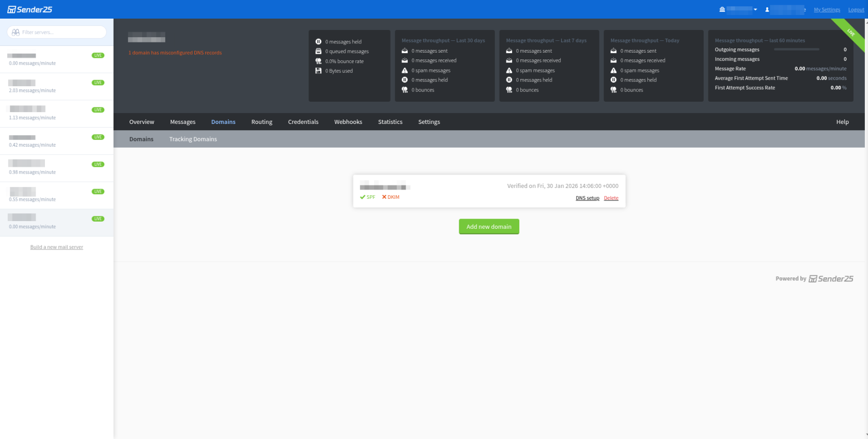Click the Bytes used floppy disk icon
This screenshot has width=868, height=439.
pyautogui.click(x=318, y=71)
